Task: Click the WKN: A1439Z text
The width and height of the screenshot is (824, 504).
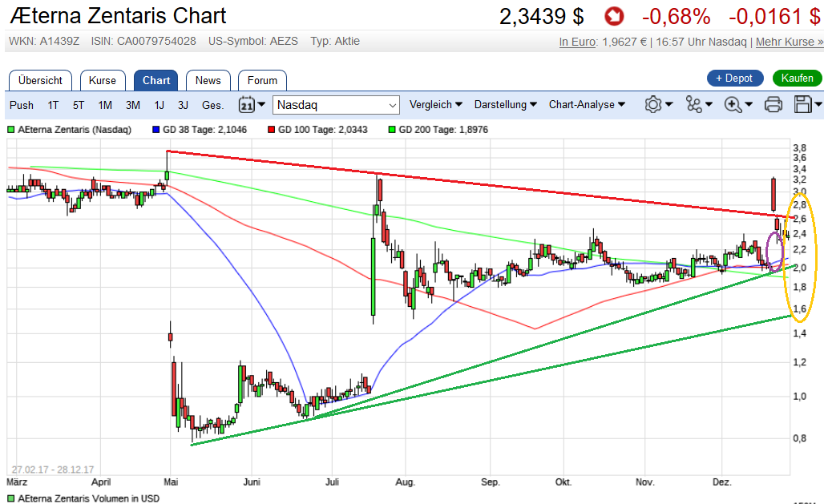Action: [44, 41]
